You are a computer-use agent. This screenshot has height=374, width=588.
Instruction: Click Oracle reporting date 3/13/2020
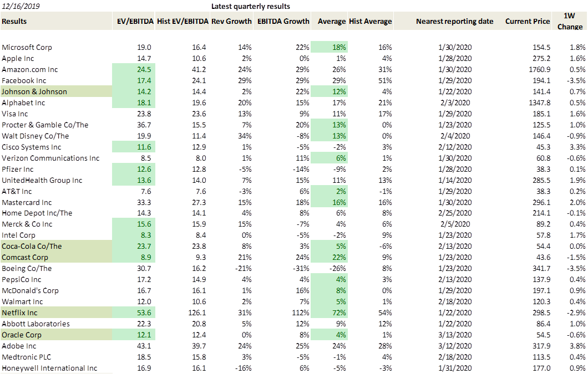[x=454, y=335]
